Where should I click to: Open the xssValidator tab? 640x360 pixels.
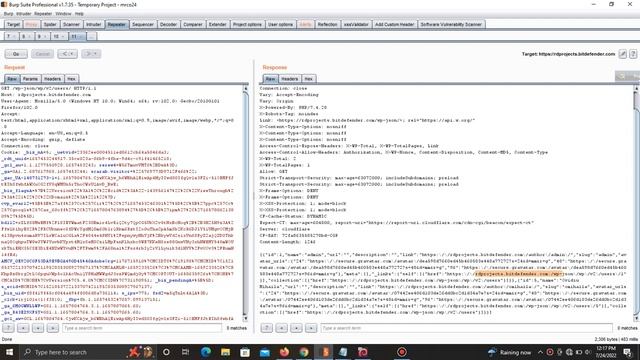pos(356,24)
